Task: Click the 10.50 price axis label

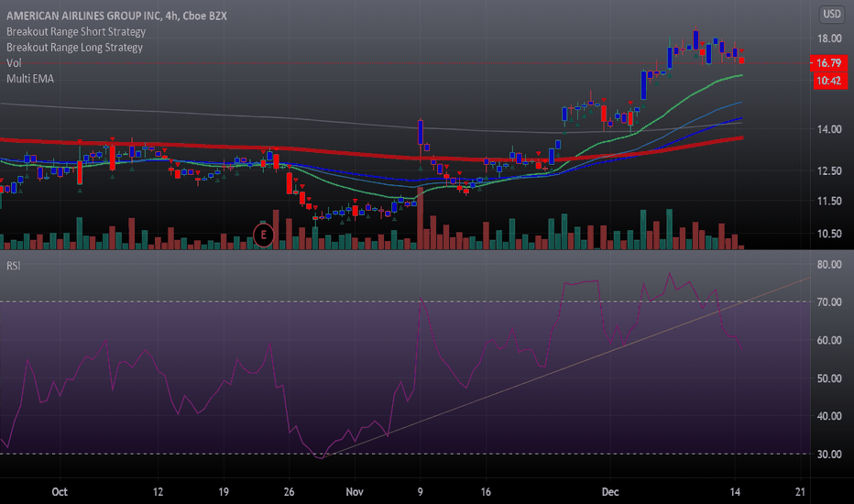Action: click(x=829, y=234)
